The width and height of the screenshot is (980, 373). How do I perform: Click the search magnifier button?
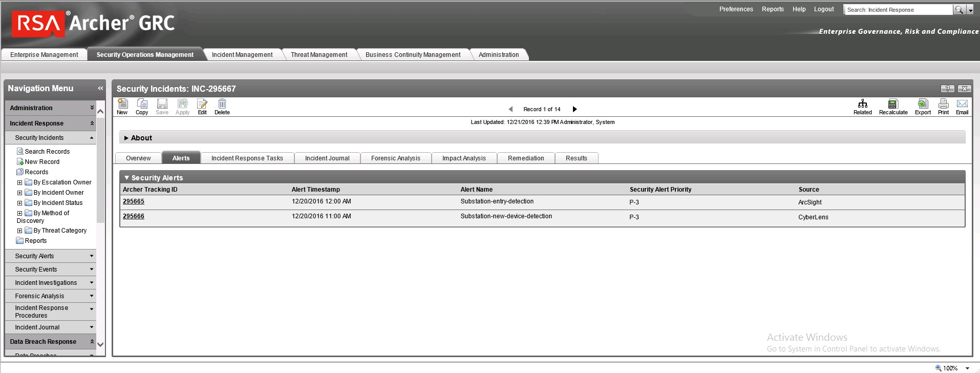[958, 10]
